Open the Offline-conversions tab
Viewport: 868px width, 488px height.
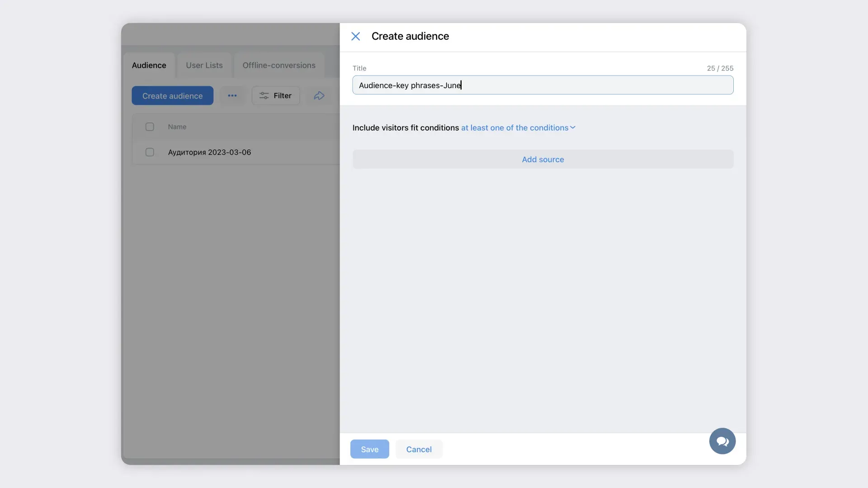(279, 66)
